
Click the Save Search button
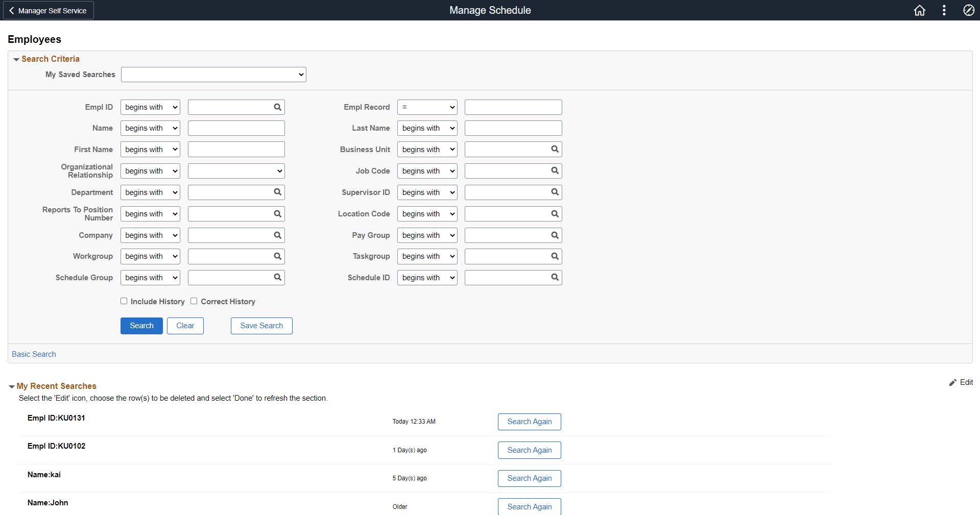(261, 326)
